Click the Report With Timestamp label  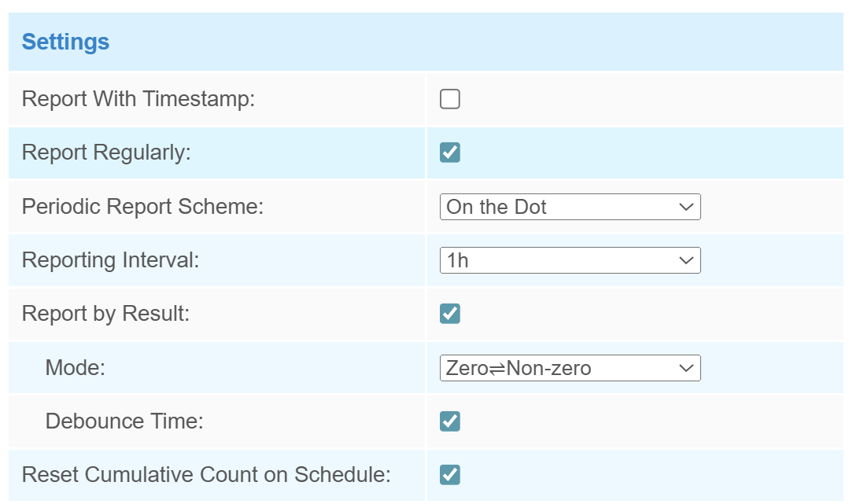click(138, 99)
